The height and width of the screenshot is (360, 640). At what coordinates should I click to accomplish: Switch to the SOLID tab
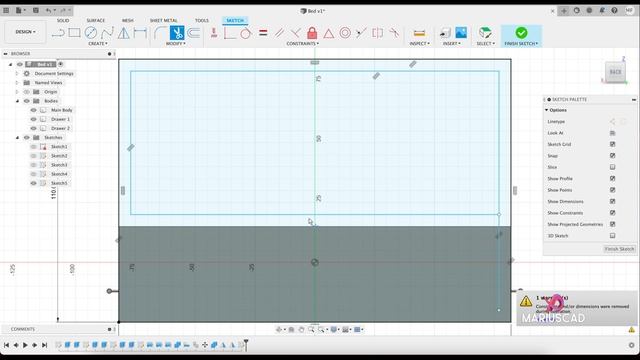[x=63, y=20]
